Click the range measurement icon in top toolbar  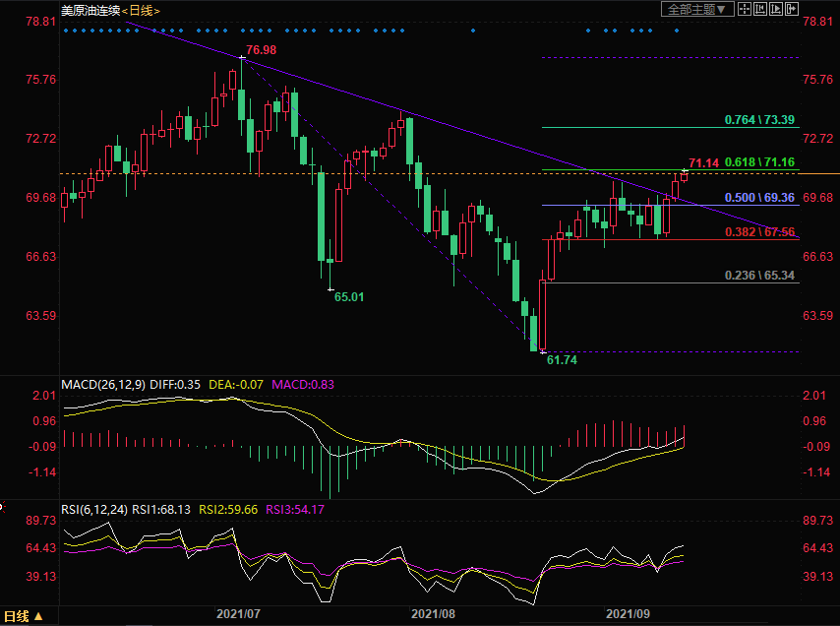point(759,9)
